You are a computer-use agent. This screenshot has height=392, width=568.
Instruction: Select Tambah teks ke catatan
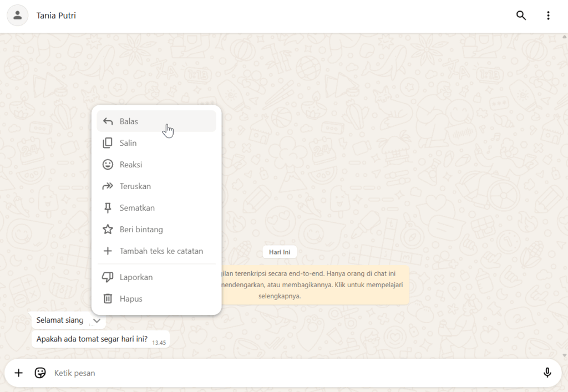[161, 251]
